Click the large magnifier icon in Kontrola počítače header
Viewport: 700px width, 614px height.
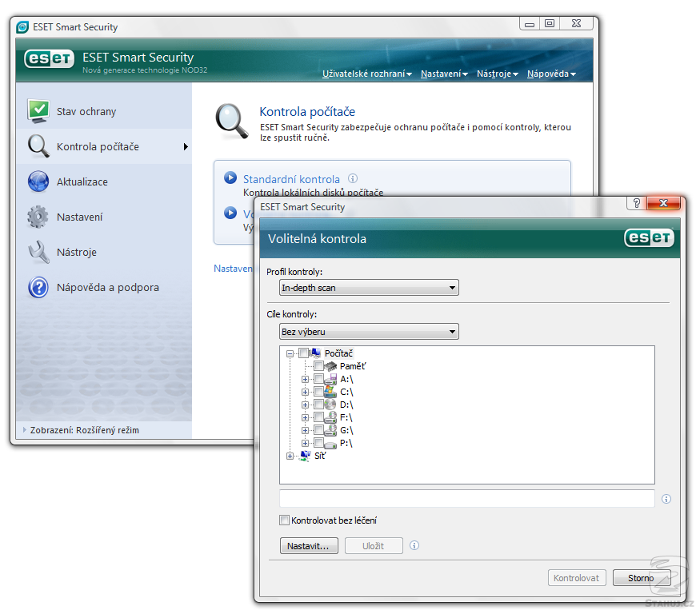(232, 122)
